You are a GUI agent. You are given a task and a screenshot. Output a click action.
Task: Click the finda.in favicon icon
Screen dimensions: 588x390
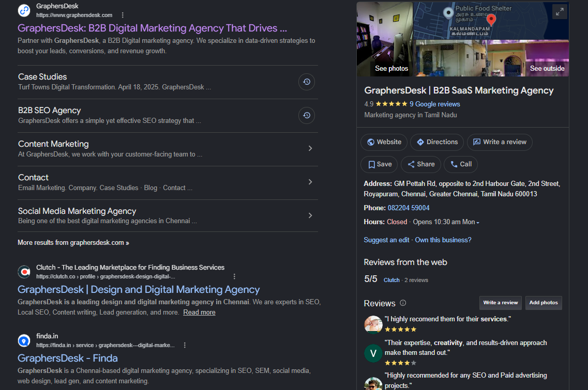click(24, 340)
